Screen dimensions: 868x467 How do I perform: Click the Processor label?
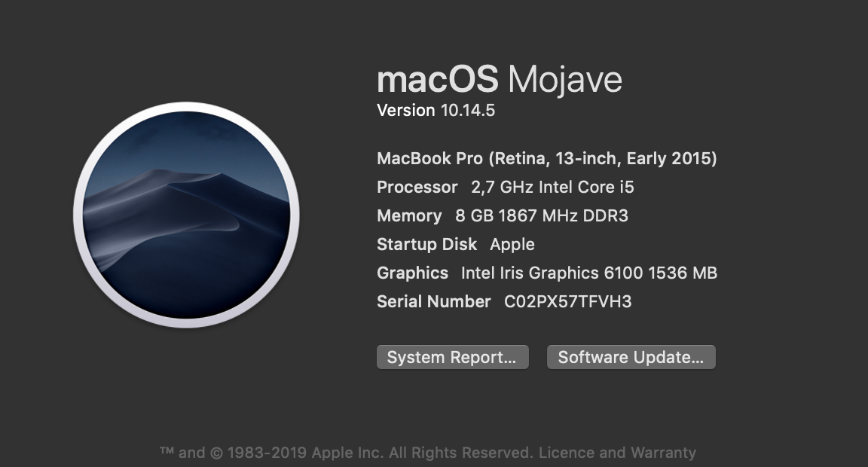(417, 188)
